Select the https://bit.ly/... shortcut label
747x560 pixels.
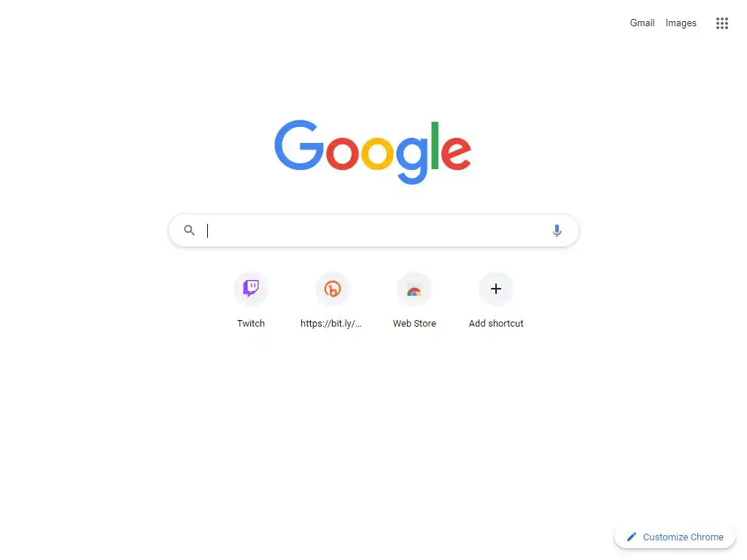tap(331, 323)
